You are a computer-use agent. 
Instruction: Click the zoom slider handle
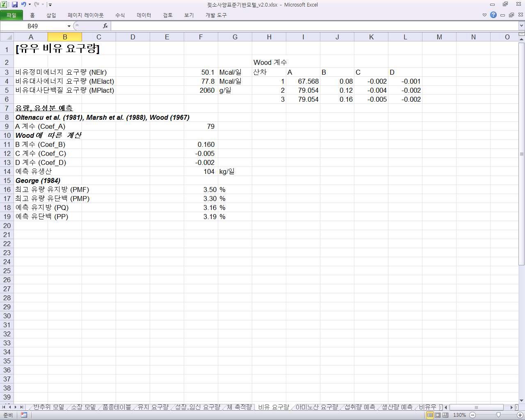coord(498,415)
